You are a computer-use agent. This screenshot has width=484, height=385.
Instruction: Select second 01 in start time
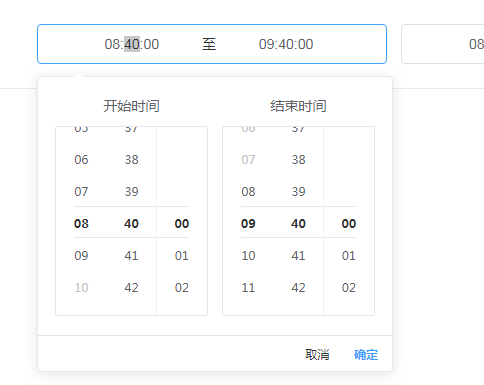pyautogui.click(x=182, y=256)
